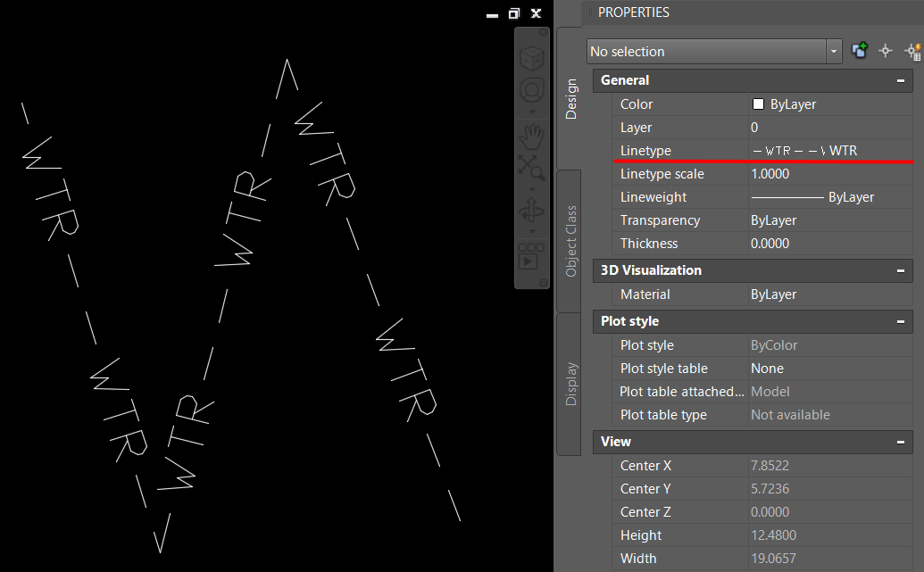Select the Linetype WTR value field
The image size is (924, 572).
click(x=830, y=150)
